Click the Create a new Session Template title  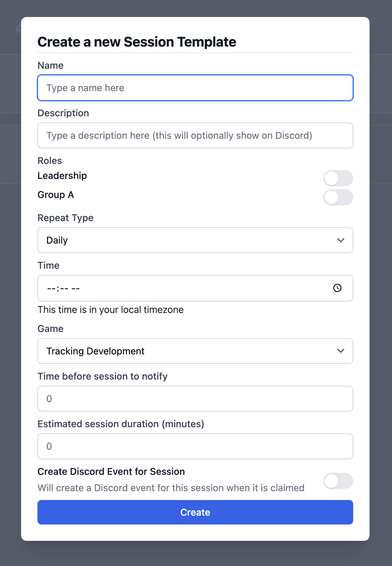point(136,41)
